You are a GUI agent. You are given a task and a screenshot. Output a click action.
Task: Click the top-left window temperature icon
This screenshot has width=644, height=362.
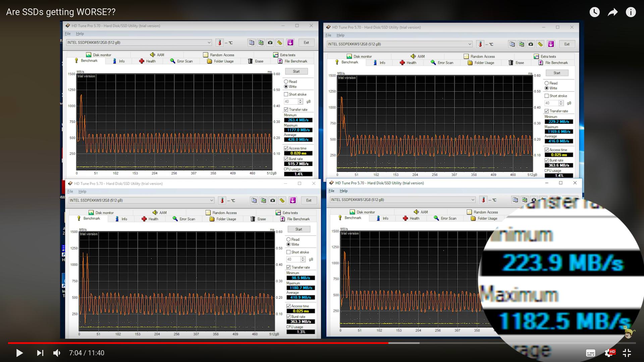(x=220, y=43)
